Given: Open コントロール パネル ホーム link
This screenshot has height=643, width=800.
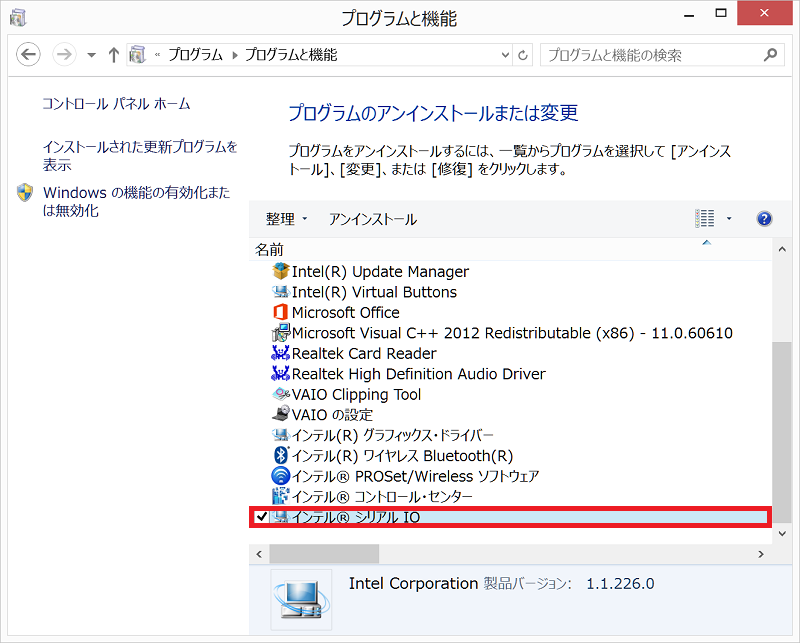Looking at the screenshot, I should click(116, 104).
